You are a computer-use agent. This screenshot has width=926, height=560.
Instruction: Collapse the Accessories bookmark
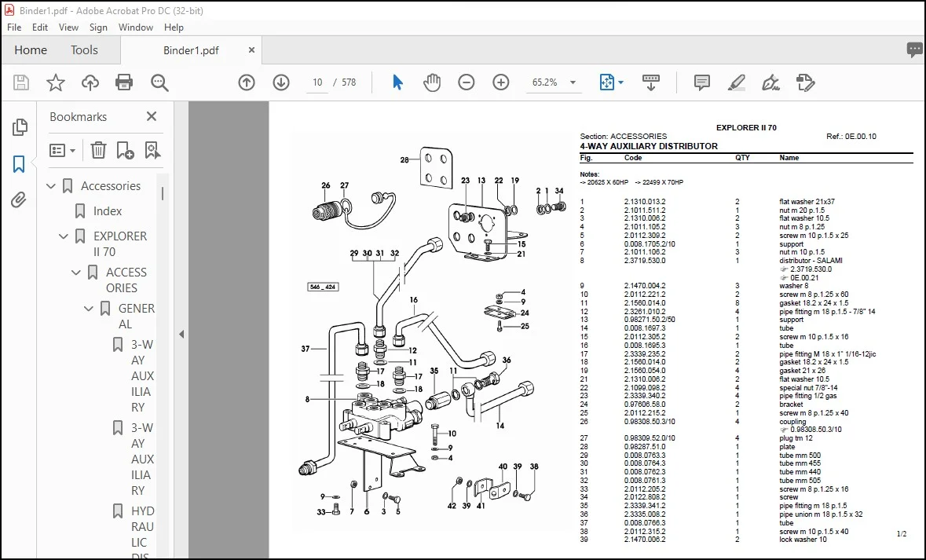coord(51,186)
